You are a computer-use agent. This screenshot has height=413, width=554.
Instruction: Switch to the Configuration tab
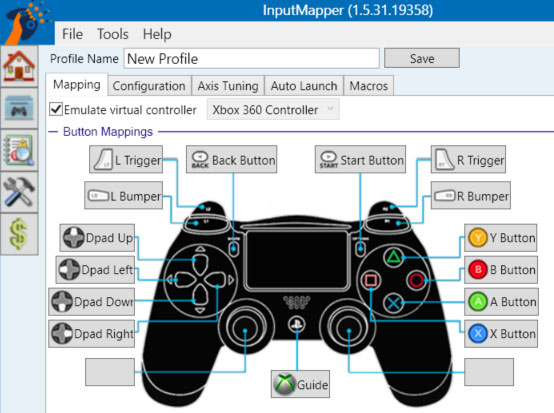coord(149,86)
